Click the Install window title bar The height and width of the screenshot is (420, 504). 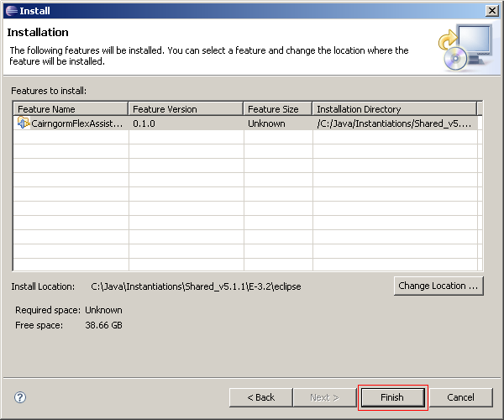(252, 10)
